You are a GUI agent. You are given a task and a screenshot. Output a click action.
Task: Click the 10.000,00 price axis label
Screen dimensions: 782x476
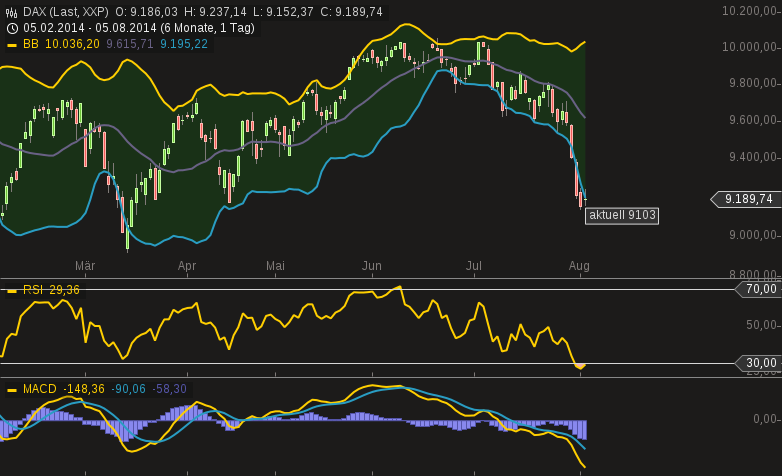point(751,47)
